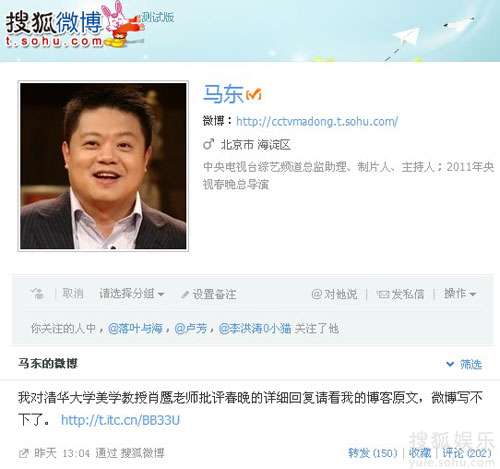Click the envelope icon for 发私信
The width and height of the screenshot is (500, 469).
point(383,294)
